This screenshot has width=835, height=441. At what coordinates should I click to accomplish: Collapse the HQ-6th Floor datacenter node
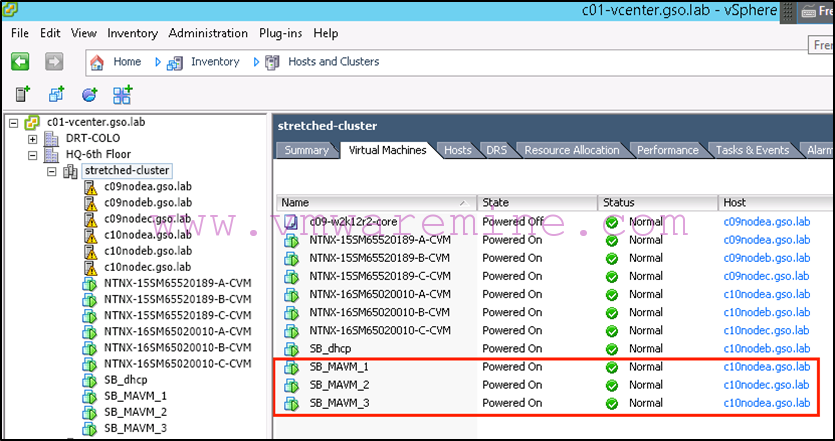pyautogui.click(x=33, y=156)
